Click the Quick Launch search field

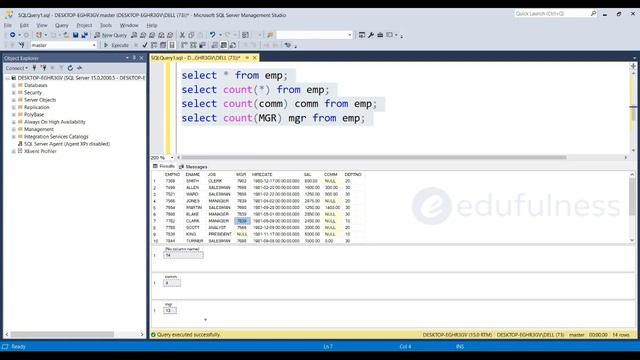point(551,14)
